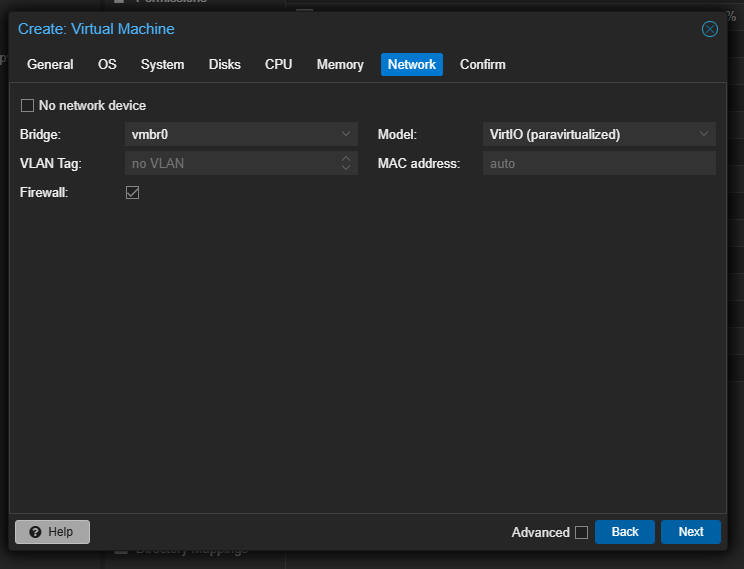Switch to the Memory tab

(x=340, y=65)
